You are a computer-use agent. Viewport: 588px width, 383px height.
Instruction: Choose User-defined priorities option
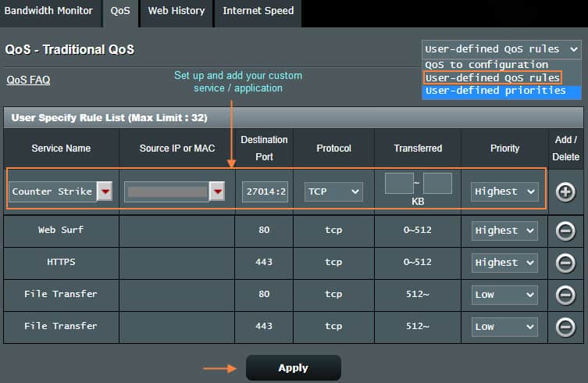point(501,91)
